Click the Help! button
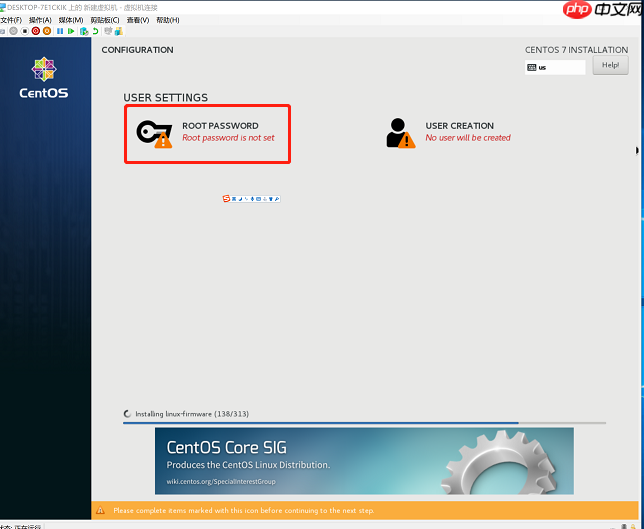The width and height of the screenshot is (644, 529). [x=610, y=65]
